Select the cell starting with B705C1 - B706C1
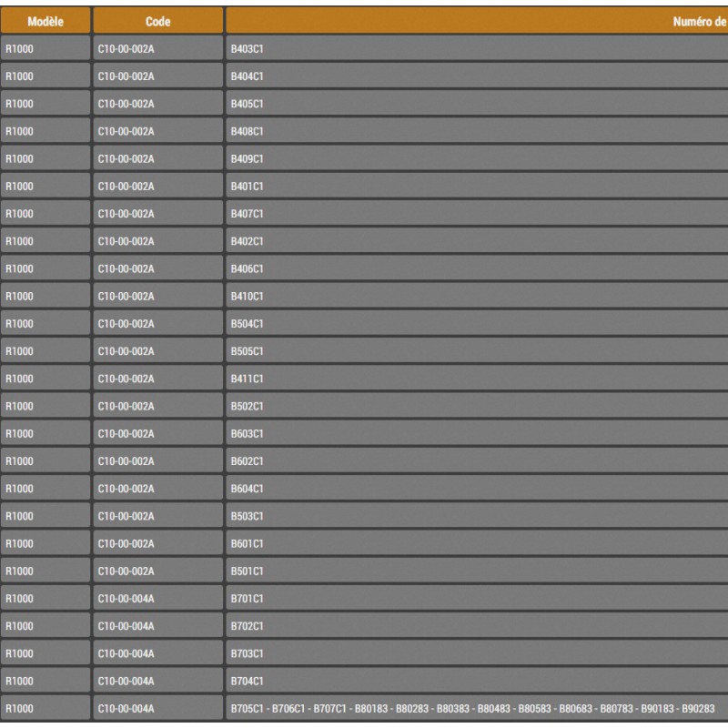 [477, 708]
